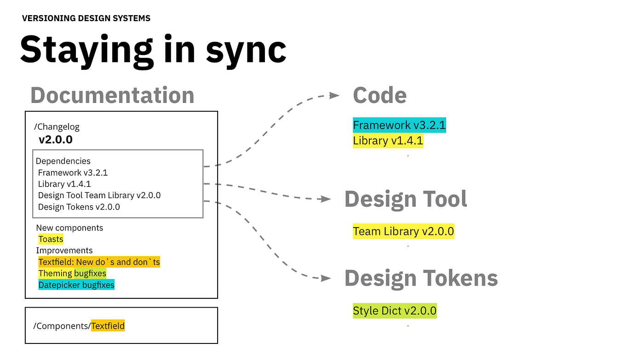
Task: Click the cyan highlight behind Framework v3.2.1
Action: pyautogui.click(x=399, y=125)
